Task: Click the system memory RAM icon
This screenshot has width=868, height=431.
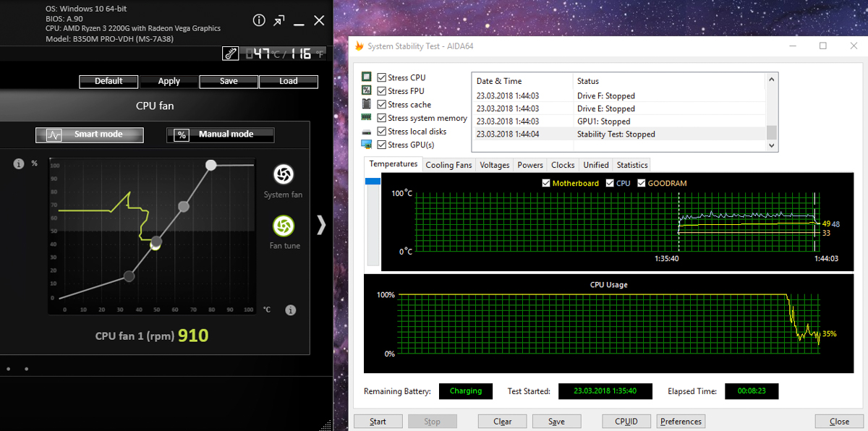Action: click(x=366, y=118)
